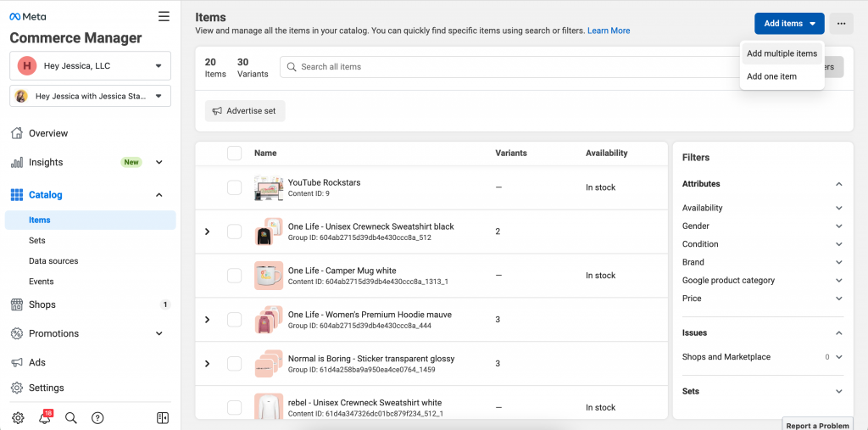Go to Items in the Catalog menu
Viewport: 868px width, 430px height.
(90, 220)
